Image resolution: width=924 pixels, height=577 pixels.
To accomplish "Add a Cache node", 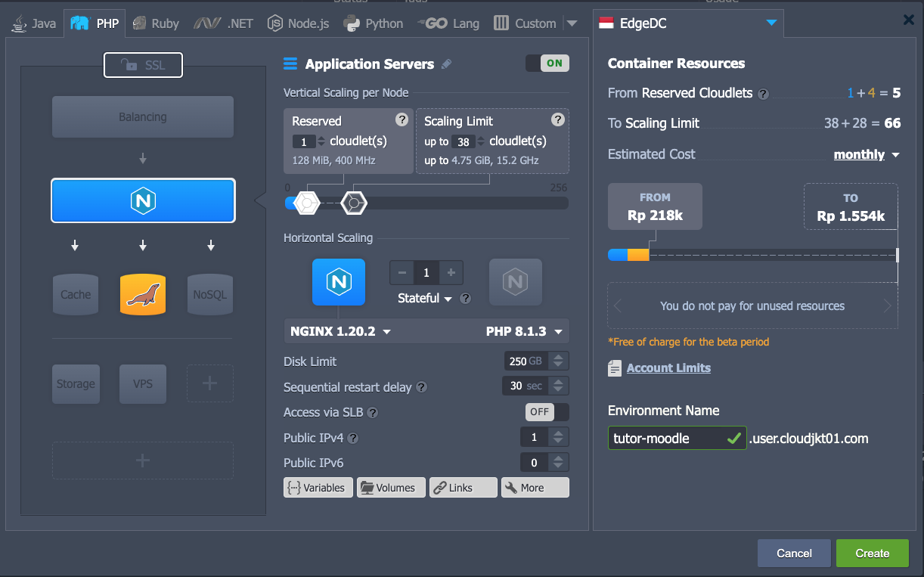I will tap(76, 294).
